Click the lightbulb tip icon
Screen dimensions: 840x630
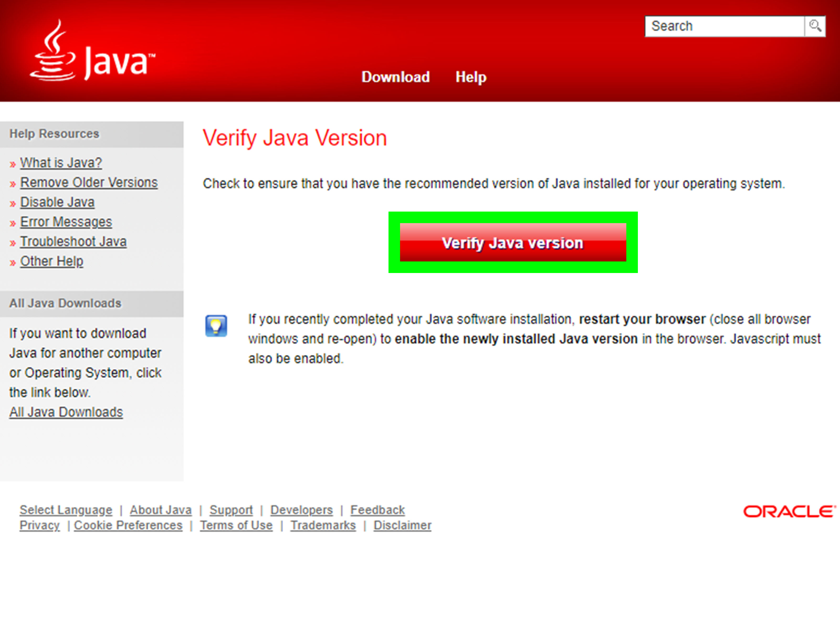216,326
